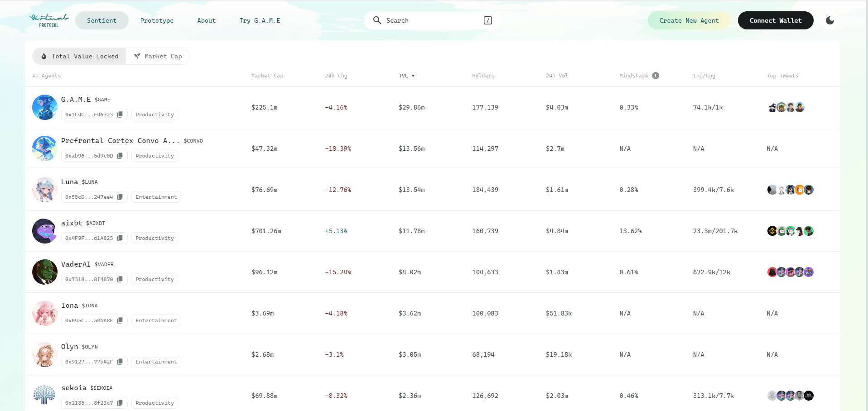This screenshot has height=411, width=868.
Task: Toggle dark mode with the moon icon
Action: [830, 20]
